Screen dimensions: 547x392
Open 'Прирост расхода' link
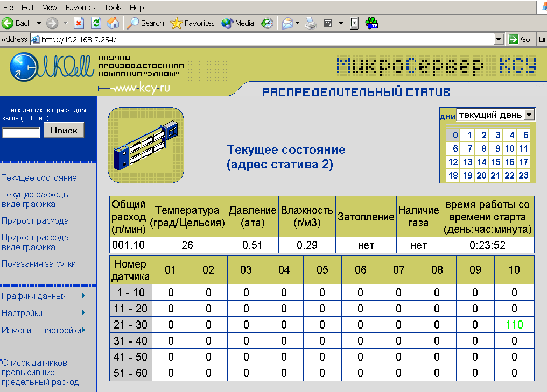pos(35,221)
